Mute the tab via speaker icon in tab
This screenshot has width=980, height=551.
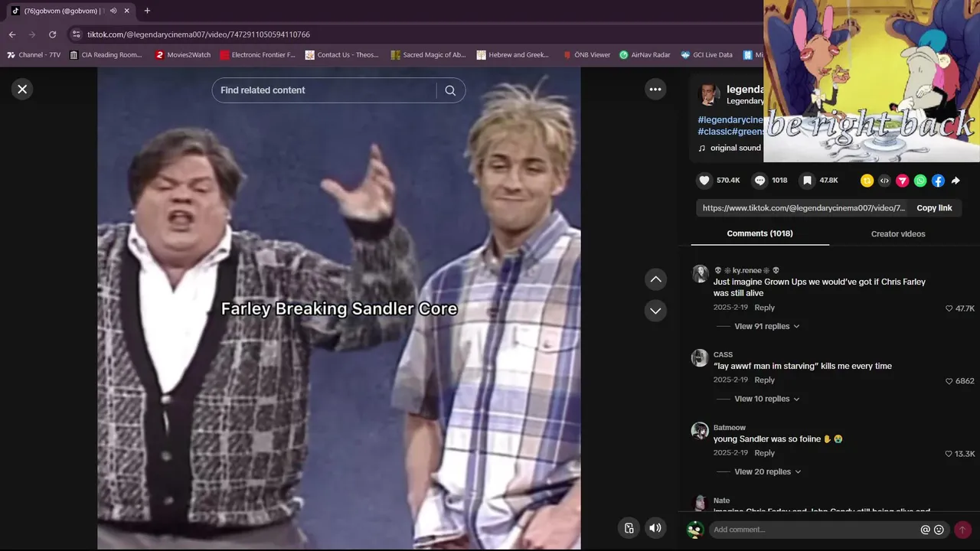pyautogui.click(x=113, y=11)
